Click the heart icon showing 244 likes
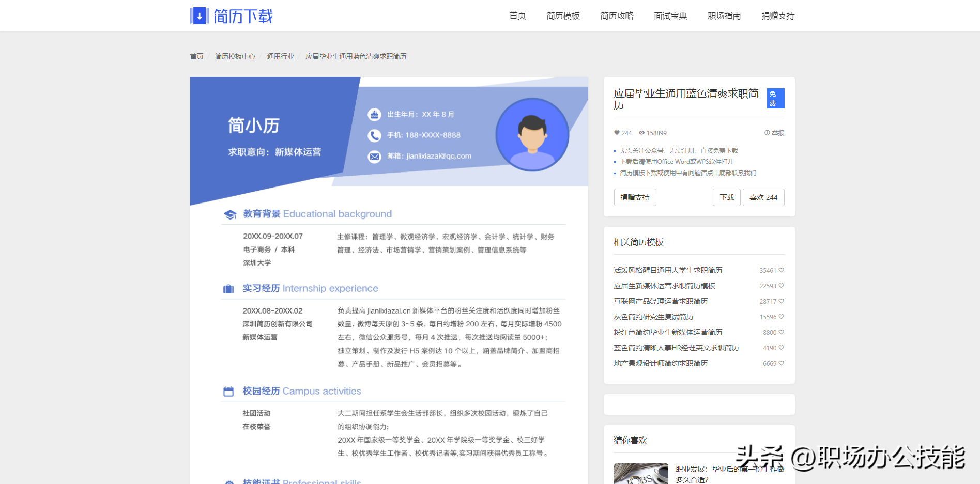This screenshot has width=980, height=484. (x=618, y=133)
